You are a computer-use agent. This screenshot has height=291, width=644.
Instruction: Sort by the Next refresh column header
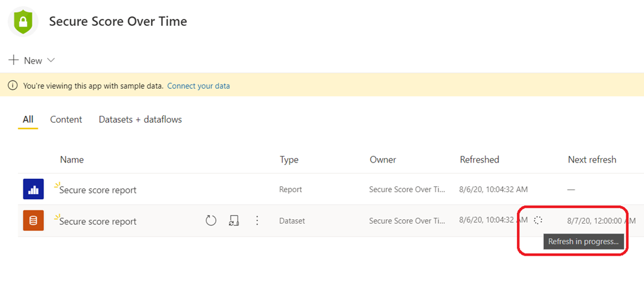[592, 160]
